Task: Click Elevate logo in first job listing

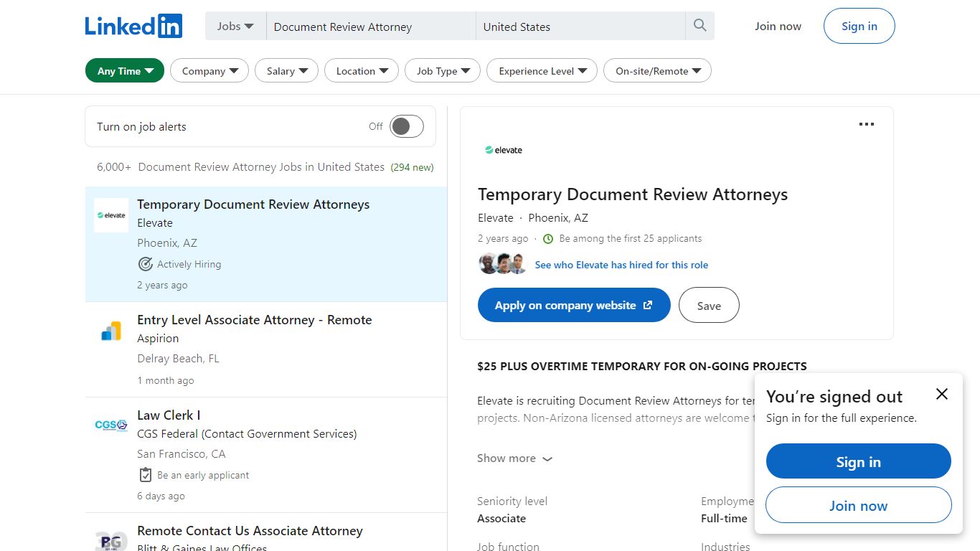Action: coord(111,215)
